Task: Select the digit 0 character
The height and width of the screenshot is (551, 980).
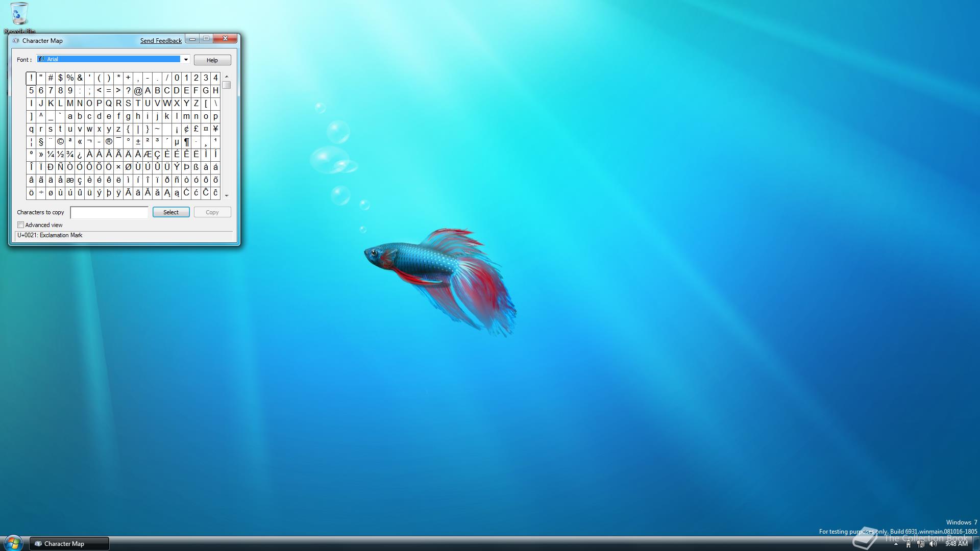Action: 177,78
